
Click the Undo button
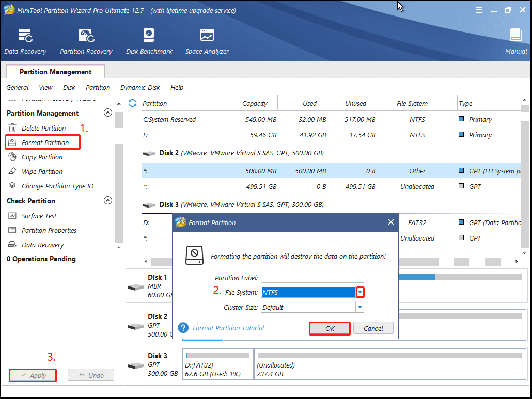tap(91, 375)
